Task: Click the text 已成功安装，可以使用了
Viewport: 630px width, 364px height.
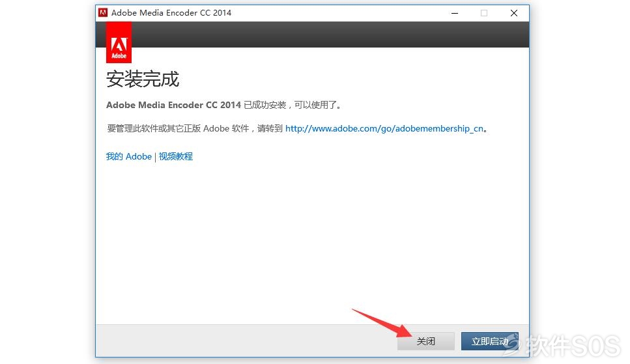Action: 292,105
